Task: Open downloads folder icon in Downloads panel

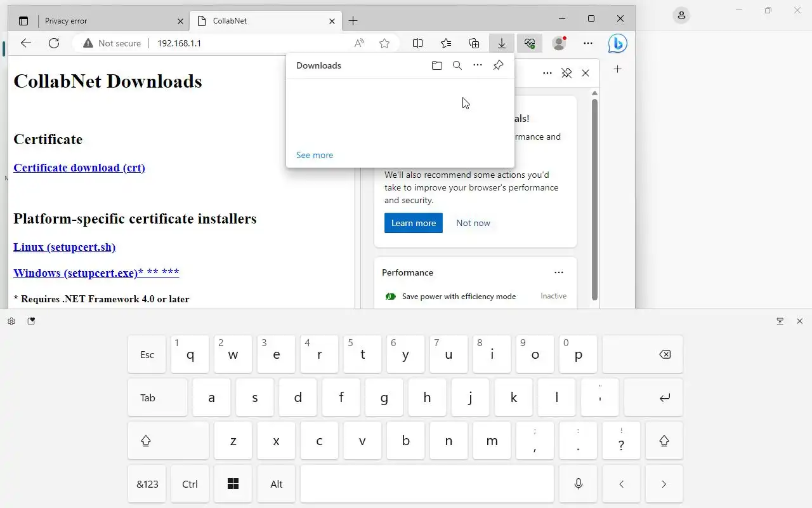Action: coord(437,65)
